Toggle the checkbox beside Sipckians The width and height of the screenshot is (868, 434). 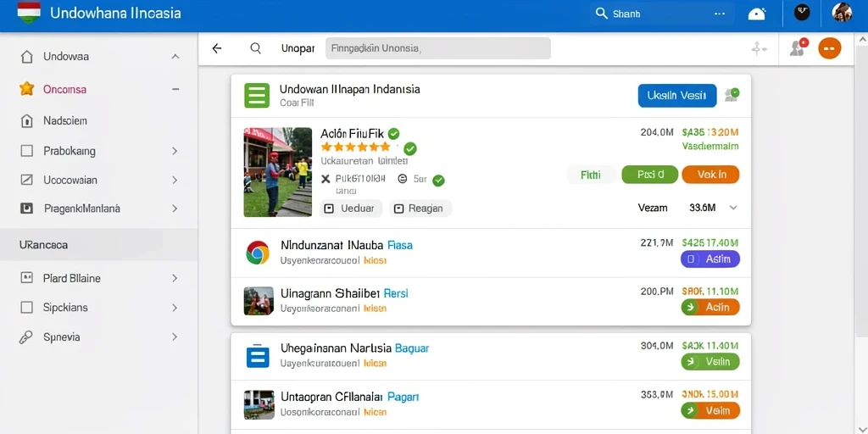[x=26, y=307]
